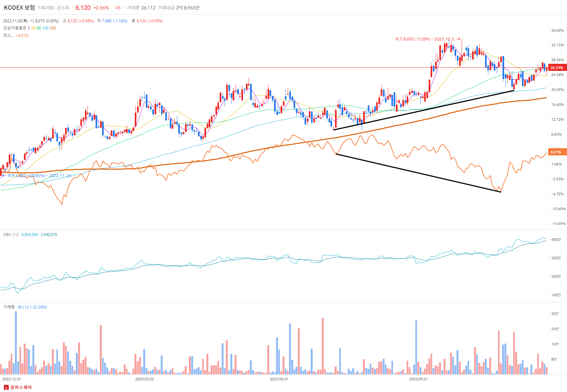Click the current price 8,120 in header

[x=83, y=8]
